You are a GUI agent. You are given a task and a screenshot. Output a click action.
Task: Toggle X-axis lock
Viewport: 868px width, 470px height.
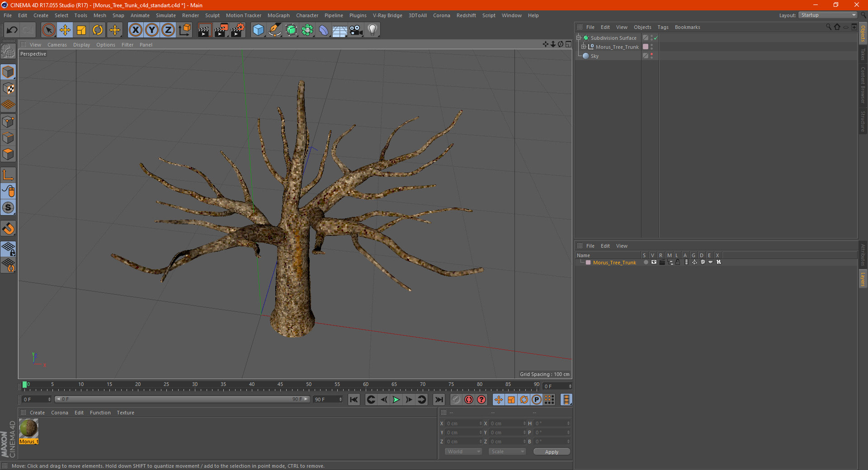pos(135,30)
